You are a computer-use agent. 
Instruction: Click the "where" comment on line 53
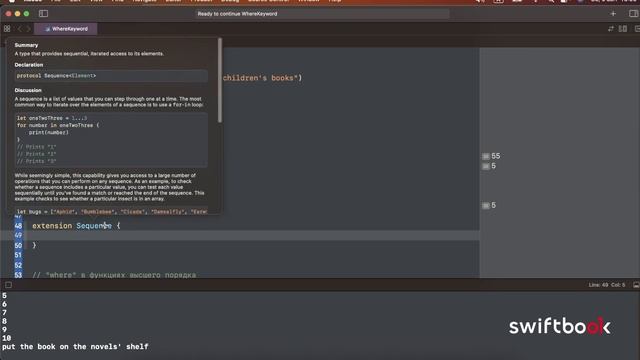tap(114, 275)
